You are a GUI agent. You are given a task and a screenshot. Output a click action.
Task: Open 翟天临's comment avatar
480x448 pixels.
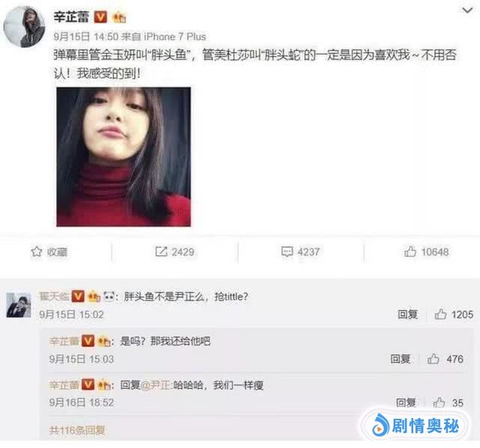(19, 305)
